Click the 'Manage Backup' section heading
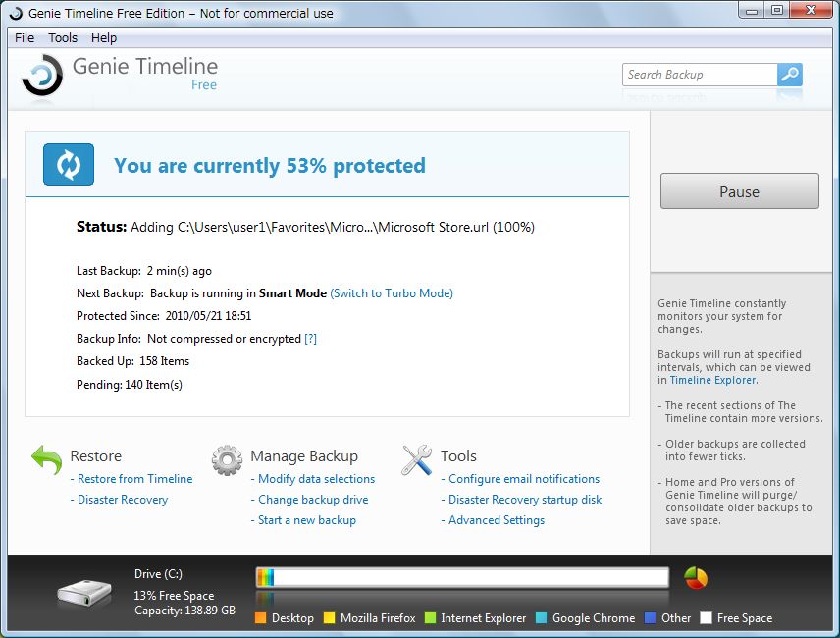Image resolution: width=840 pixels, height=638 pixels. click(304, 455)
